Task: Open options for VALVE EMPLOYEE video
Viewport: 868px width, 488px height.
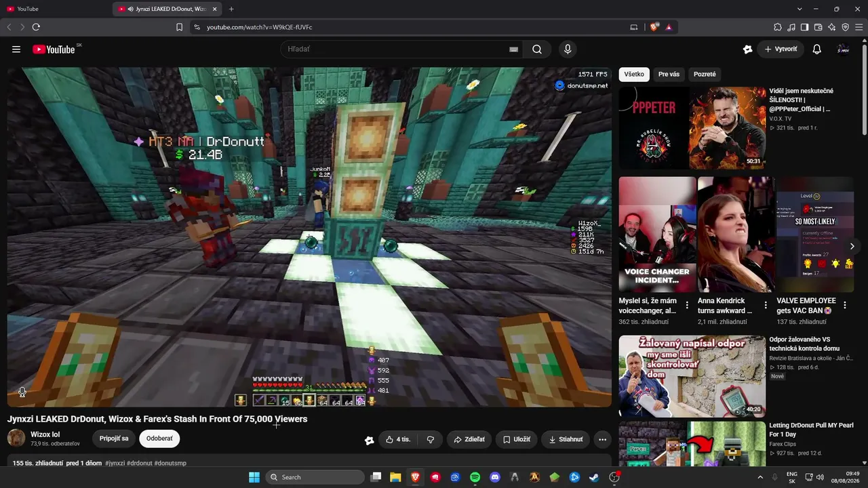Action: tap(845, 305)
